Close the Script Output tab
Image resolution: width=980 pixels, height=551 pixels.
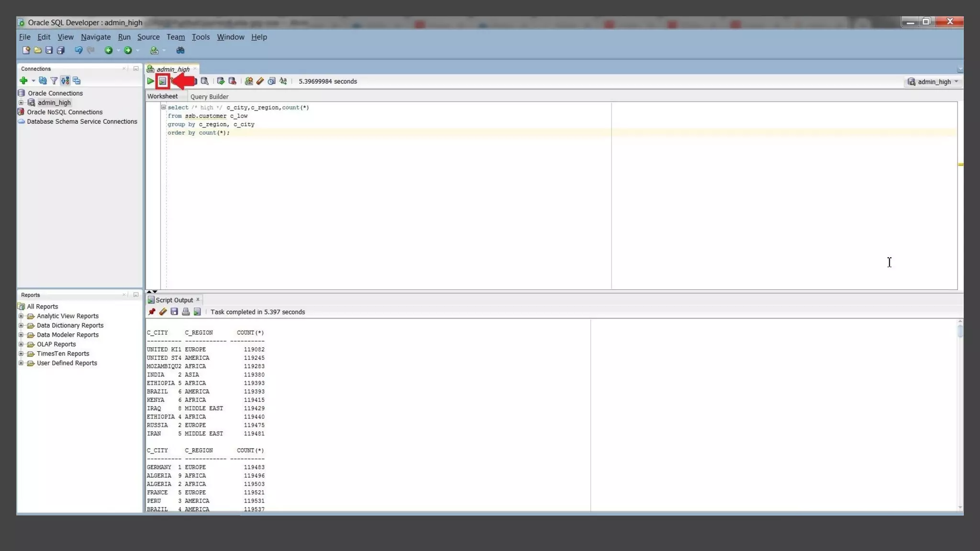[x=198, y=300]
